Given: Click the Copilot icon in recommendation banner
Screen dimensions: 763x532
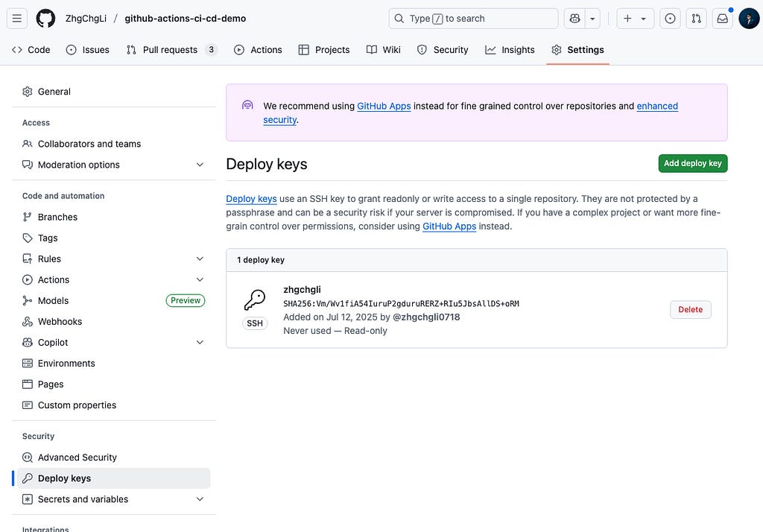Looking at the screenshot, I should 247,105.
